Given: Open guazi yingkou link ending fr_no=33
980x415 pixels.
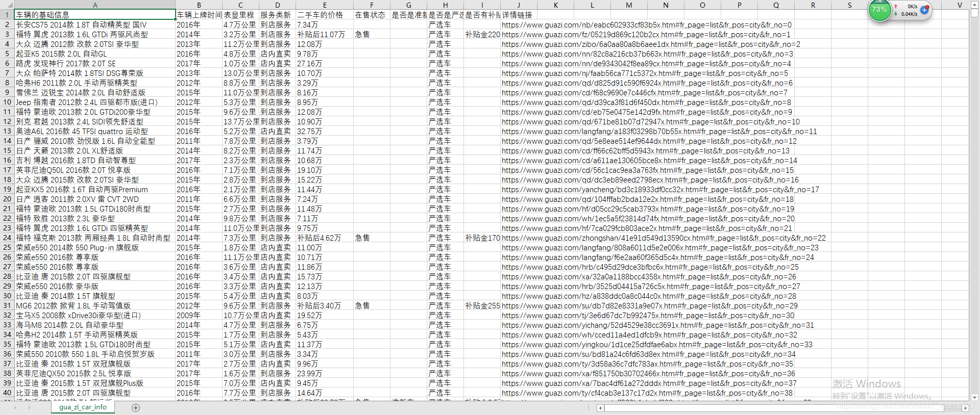Looking at the screenshot, I should pyautogui.click(x=657, y=344).
